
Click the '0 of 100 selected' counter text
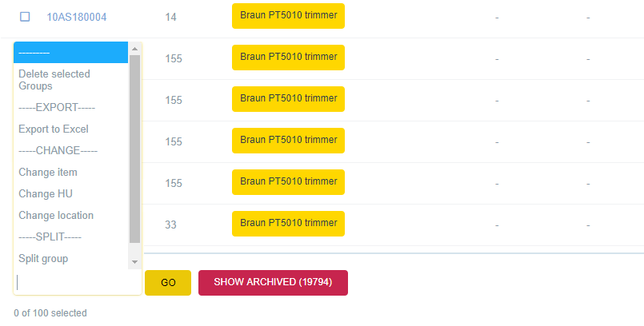click(x=50, y=313)
